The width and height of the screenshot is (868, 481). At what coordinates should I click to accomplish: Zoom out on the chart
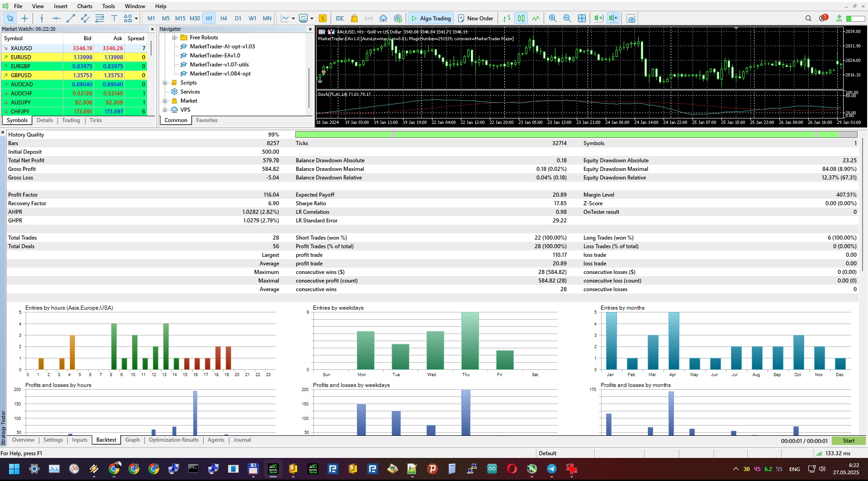(567, 19)
